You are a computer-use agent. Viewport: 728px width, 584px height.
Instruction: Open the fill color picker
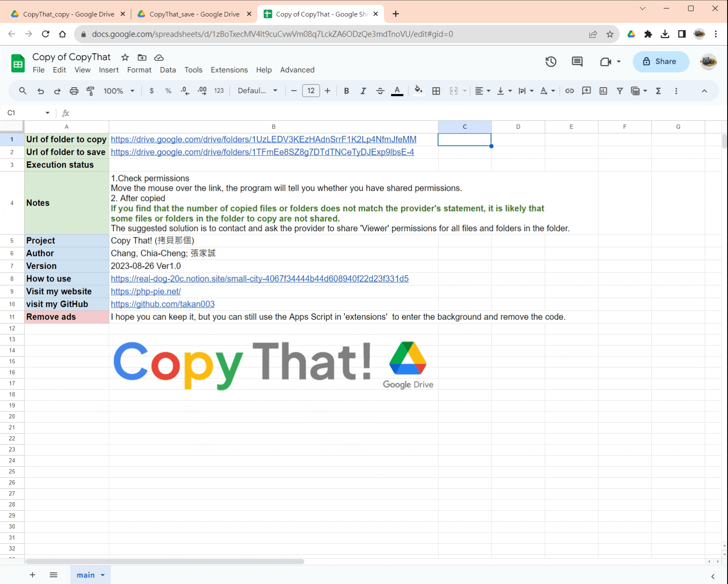(x=419, y=91)
